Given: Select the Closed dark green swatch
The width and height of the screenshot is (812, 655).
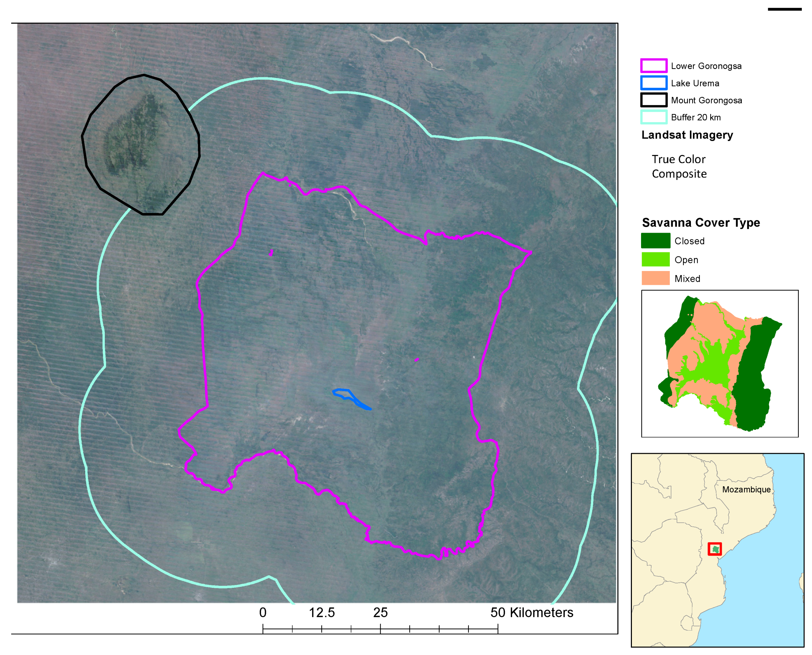Looking at the screenshot, I should pyautogui.click(x=655, y=241).
